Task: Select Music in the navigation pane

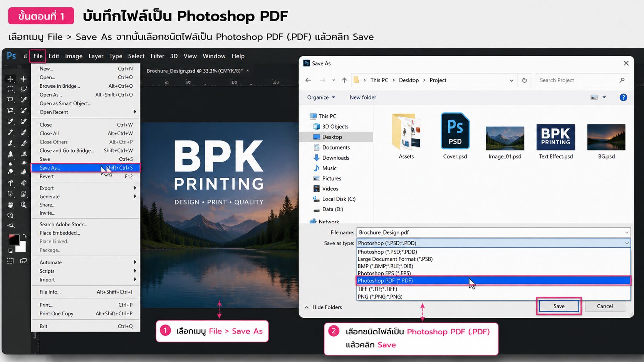Action: 325,168
